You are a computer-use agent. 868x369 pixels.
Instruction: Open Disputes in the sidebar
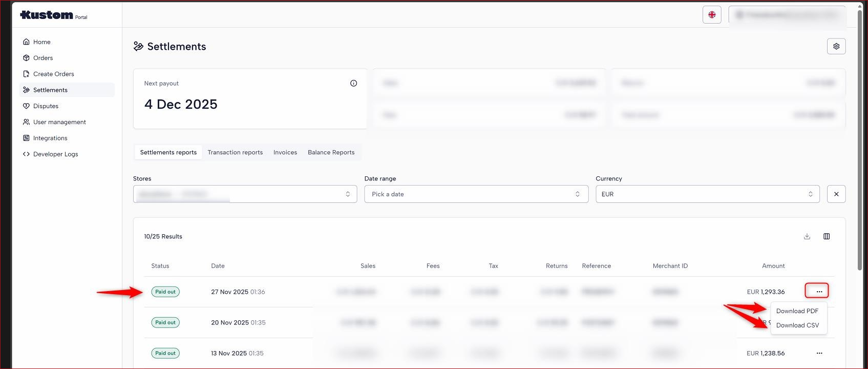pyautogui.click(x=46, y=106)
